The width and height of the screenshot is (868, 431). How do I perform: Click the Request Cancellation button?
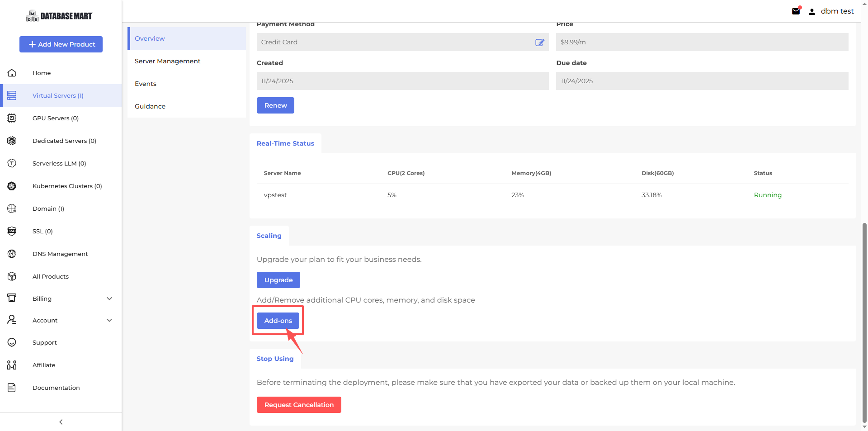[299, 405]
